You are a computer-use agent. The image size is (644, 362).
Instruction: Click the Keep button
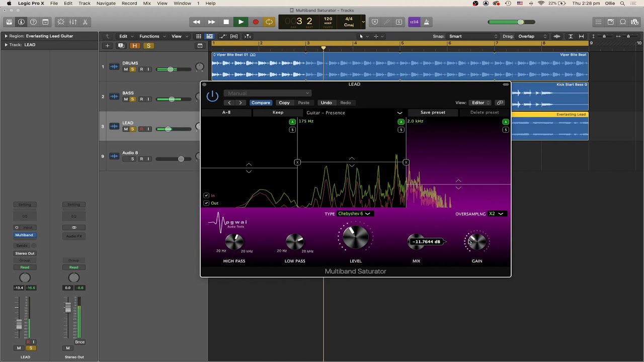point(278,113)
